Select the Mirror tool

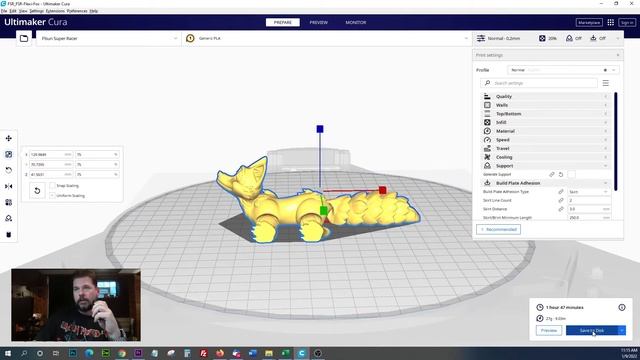click(9, 186)
